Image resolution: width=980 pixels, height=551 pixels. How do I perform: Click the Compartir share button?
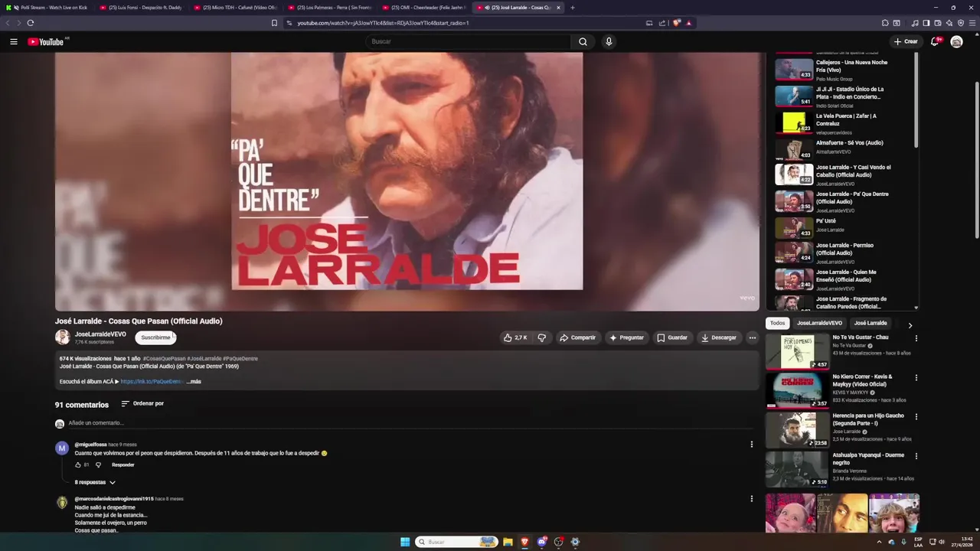(577, 337)
